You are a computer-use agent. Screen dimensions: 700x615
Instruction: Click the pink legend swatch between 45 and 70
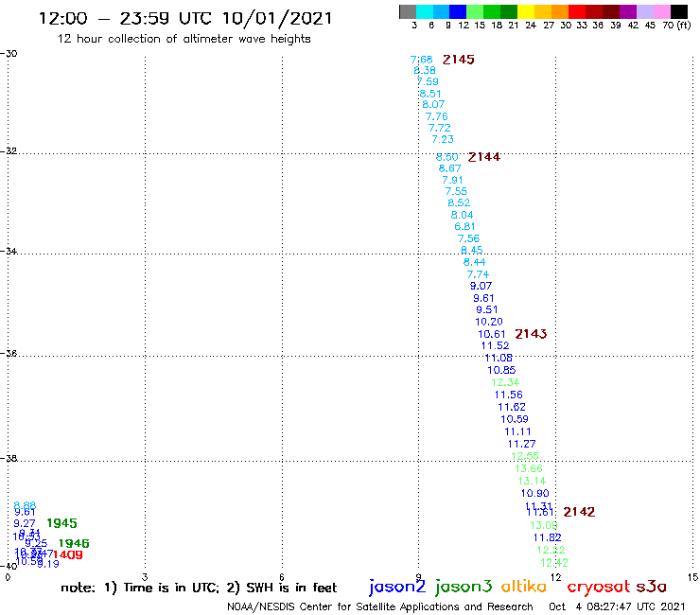click(x=661, y=11)
